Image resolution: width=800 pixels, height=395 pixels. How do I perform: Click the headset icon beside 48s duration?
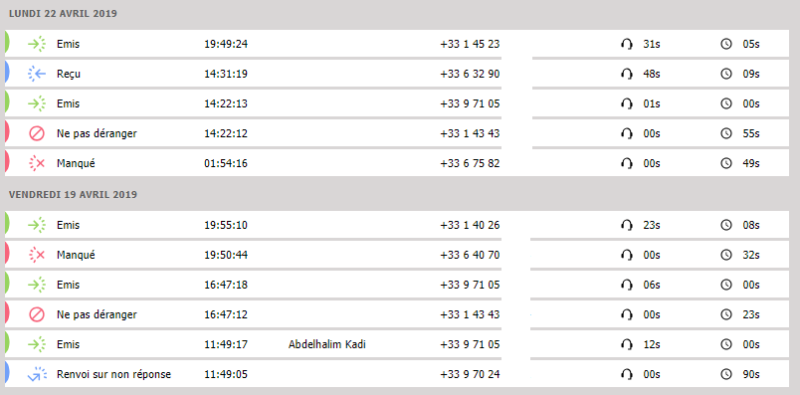(626, 75)
